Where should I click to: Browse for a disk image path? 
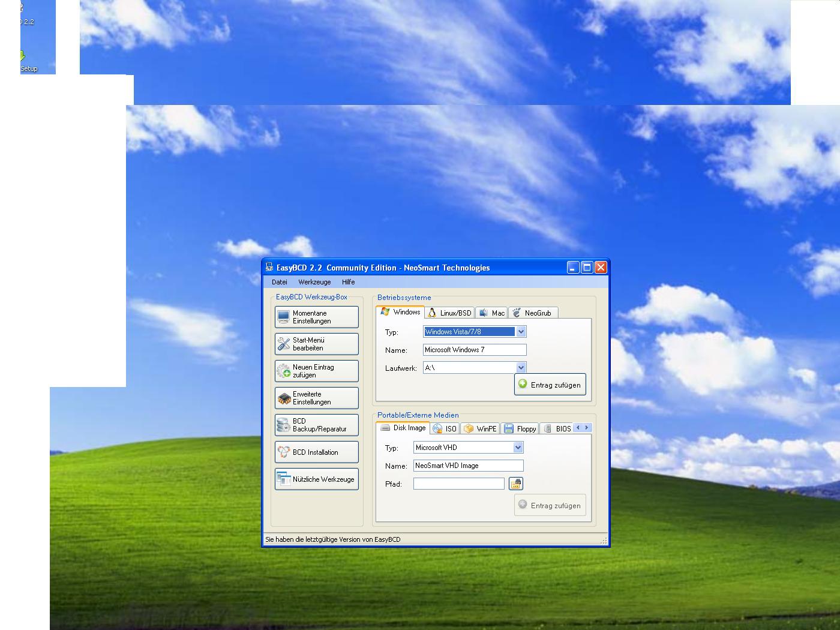tap(516, 483)
